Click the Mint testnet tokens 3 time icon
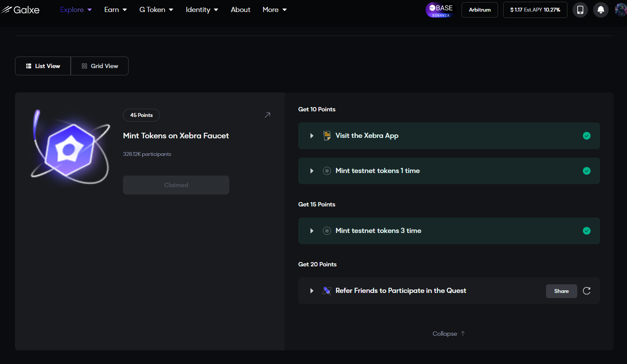627x364 pixels. (x=327, y=231)
